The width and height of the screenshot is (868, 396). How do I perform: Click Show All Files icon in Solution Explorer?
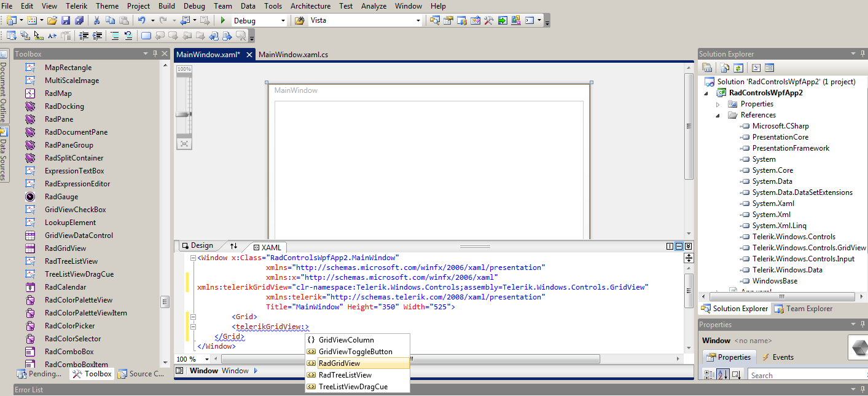pyautogui.click(x=725, y=68)
